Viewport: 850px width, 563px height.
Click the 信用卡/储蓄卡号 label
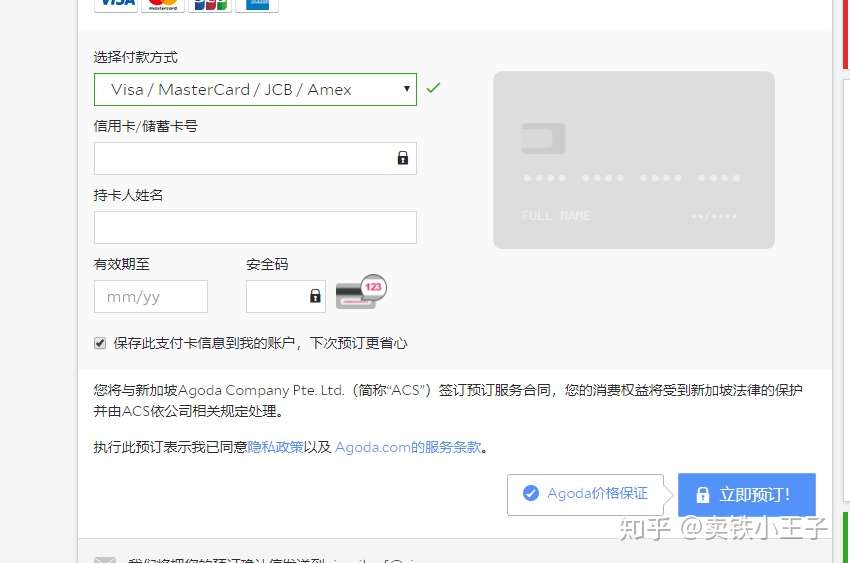tap(145, 126)
